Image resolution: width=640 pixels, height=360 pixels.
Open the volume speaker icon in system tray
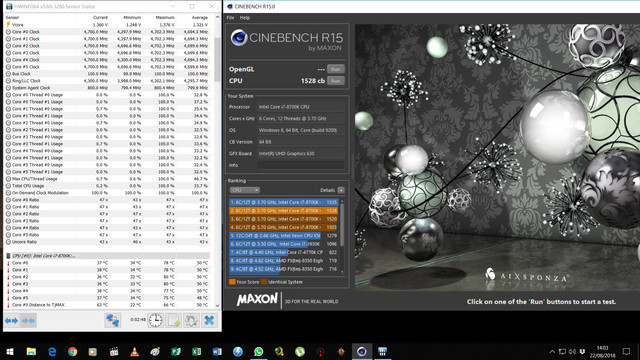pos(572,351)
